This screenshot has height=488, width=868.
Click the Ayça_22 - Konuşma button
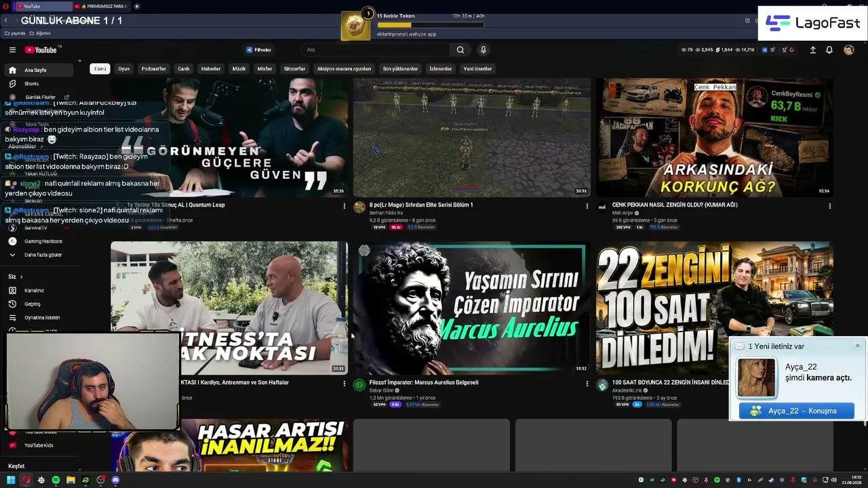click(x=797, y=411)
